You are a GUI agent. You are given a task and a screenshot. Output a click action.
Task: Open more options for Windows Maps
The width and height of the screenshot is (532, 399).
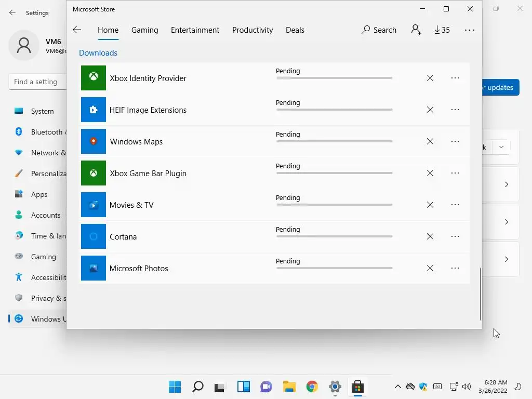coord(455,141)
